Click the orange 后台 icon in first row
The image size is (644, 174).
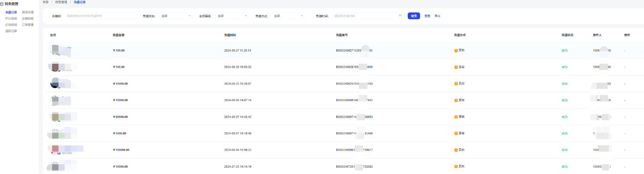point(456,50)
